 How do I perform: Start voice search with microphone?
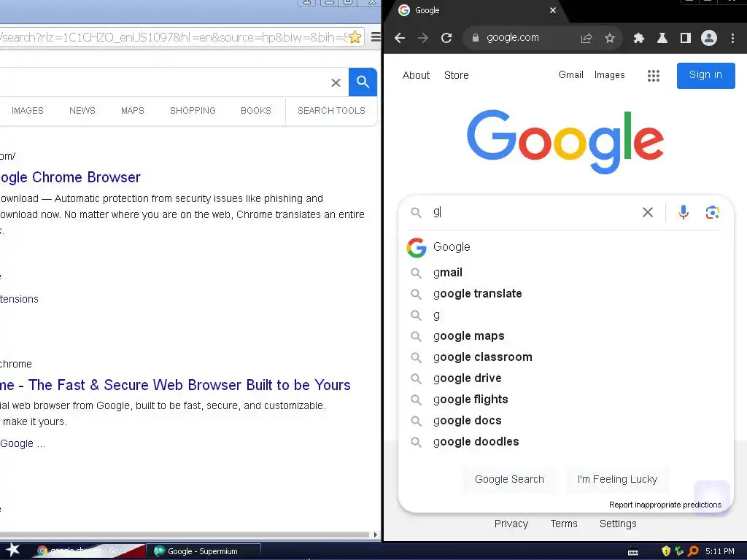(x=683, y=212)
